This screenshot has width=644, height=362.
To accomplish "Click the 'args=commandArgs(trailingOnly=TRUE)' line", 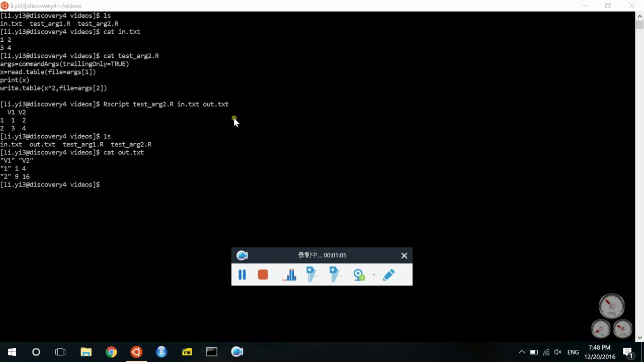I will [x=64, y=64].
